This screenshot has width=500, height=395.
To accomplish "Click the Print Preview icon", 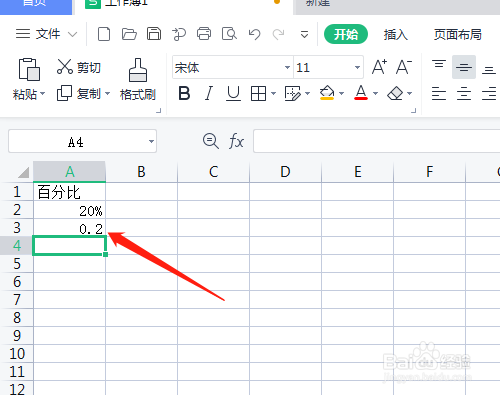I will point(229,34).
